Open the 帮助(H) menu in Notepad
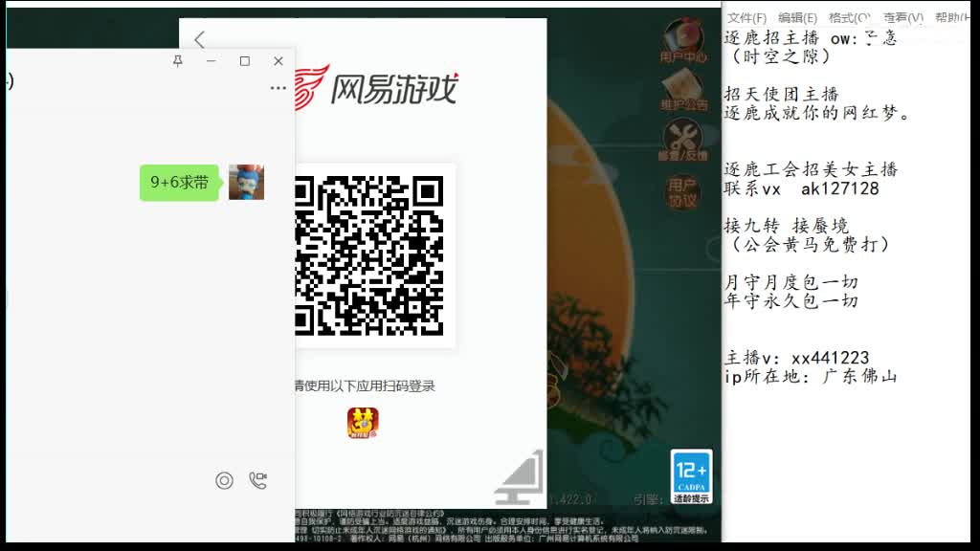Viewport: 980px width, 551px height. tap(952, 17)
